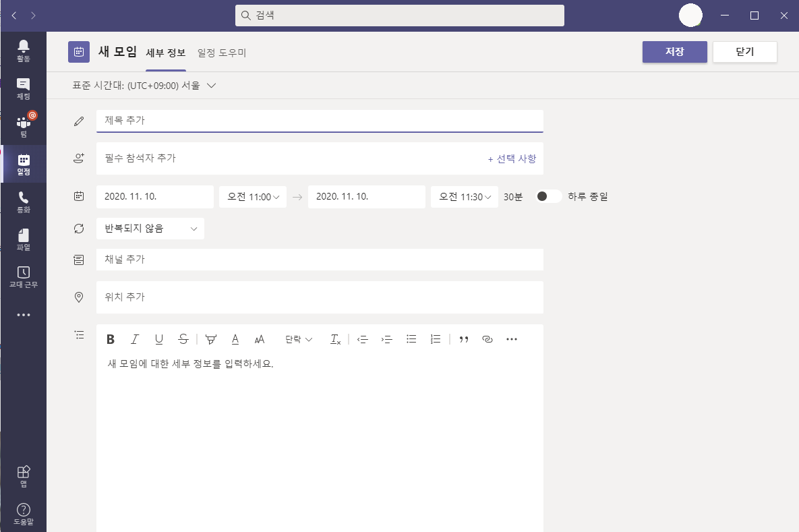Click the 닫기 (Close) button
The width and height of the screenshot is (799, 532).
point(745,52)
